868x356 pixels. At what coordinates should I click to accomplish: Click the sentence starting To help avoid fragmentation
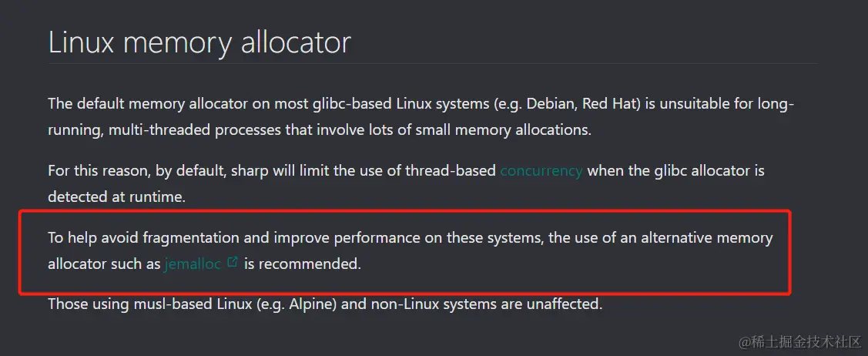[411, 250]
